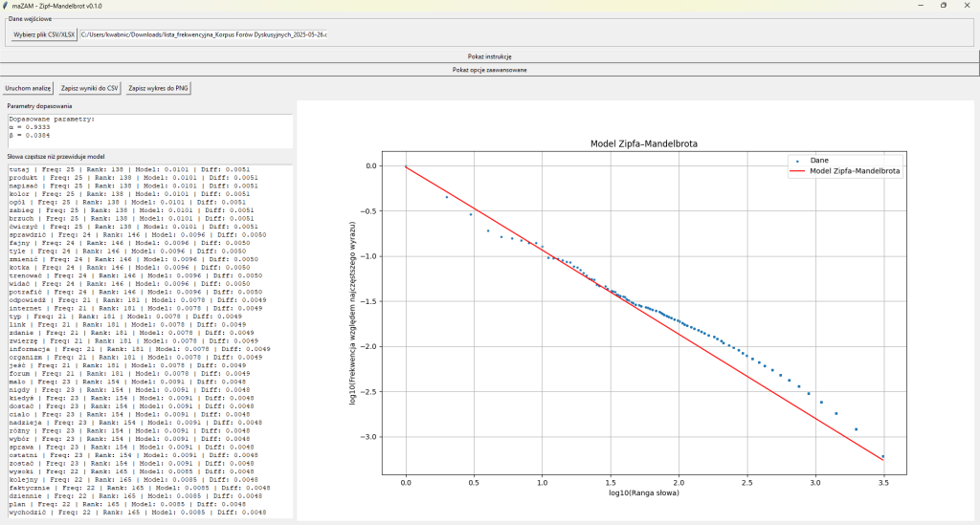Click the 'log10(Ranga słowa)' axis label
The height and width of the screenshot is (525, 980).
[644, 492]
